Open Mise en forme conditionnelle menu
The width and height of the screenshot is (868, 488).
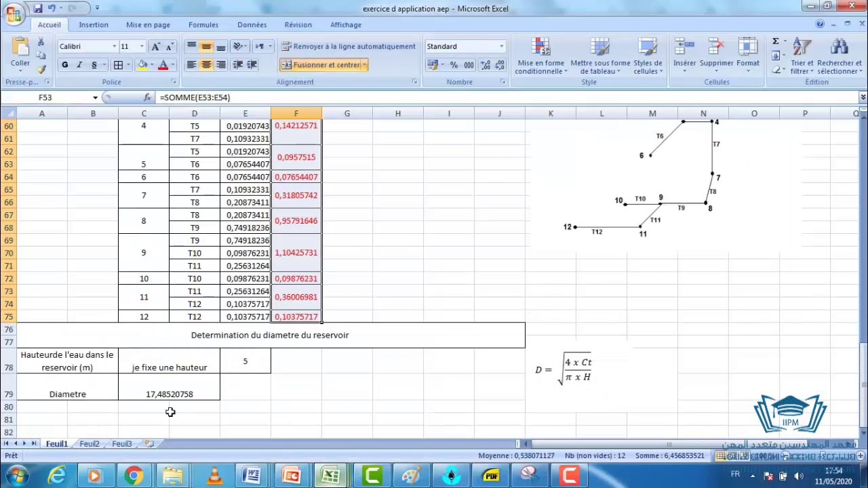(x=540, y=56)
